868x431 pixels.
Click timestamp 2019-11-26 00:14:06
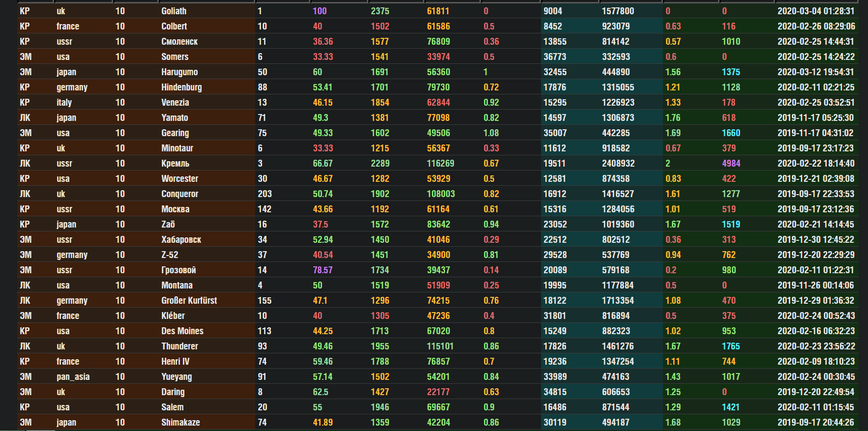coord(816,285)
